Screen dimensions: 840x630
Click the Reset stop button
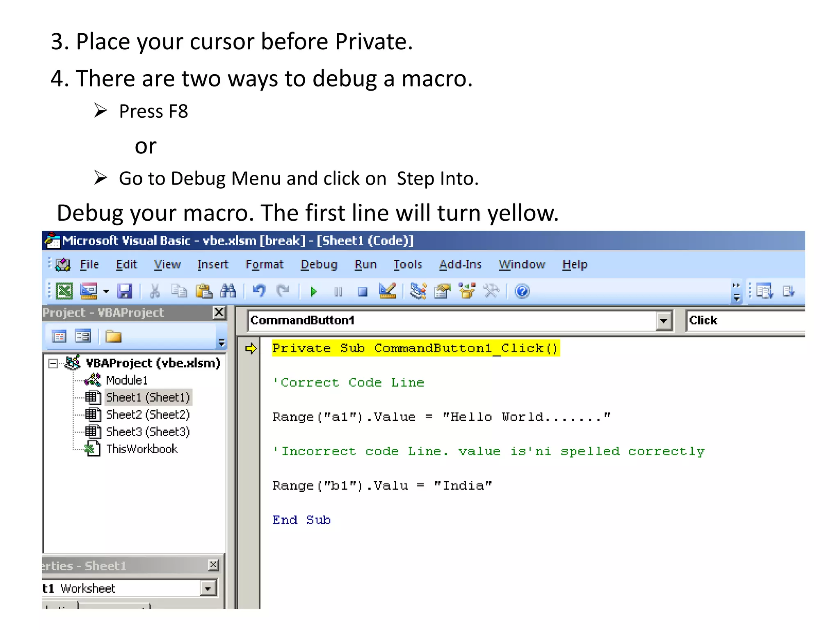pos(363,292)
